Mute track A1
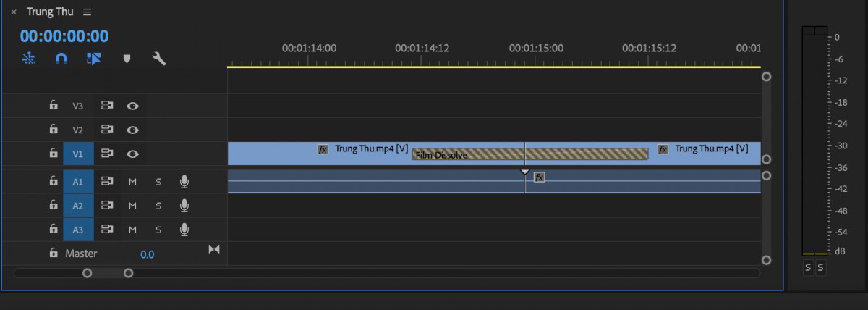The width and height of the screenshot is (868, 310). 132,181
